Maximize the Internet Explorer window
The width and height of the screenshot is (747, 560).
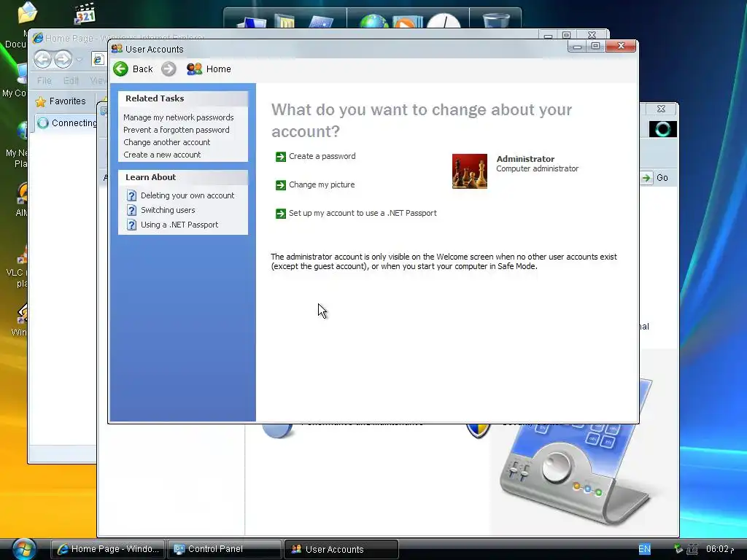coord(566,35)
